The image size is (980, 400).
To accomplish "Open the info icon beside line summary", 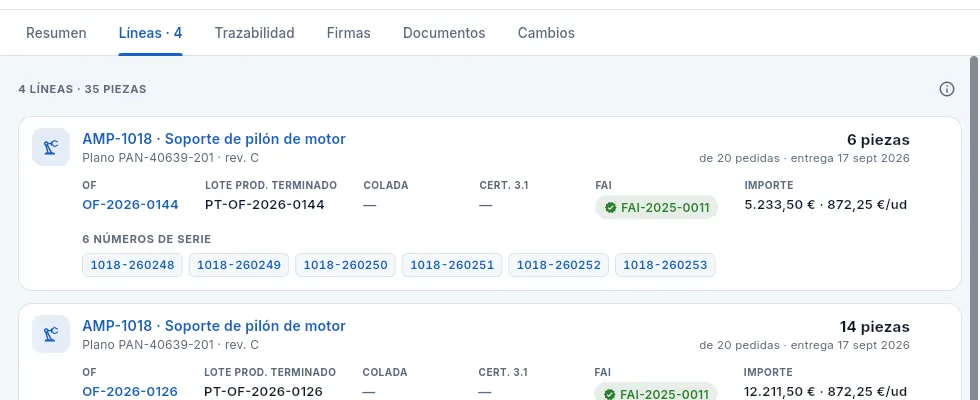I will coord(947,89).
